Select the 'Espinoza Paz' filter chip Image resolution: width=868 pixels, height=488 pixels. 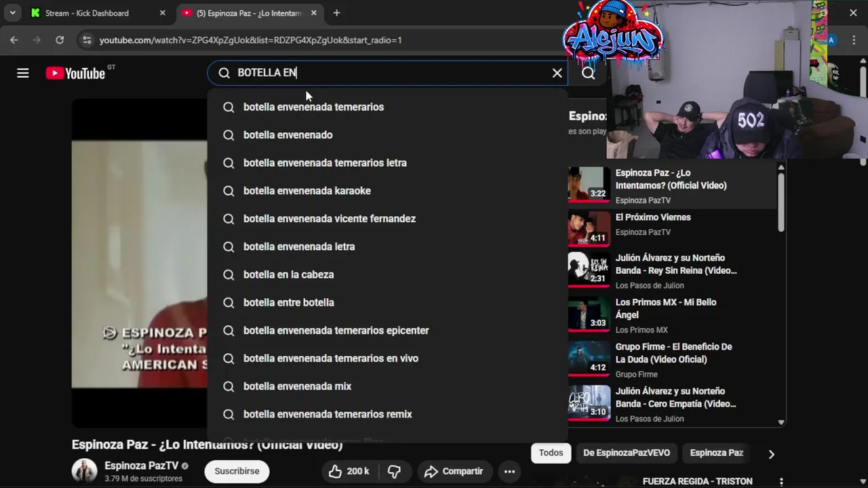[717, 453]
